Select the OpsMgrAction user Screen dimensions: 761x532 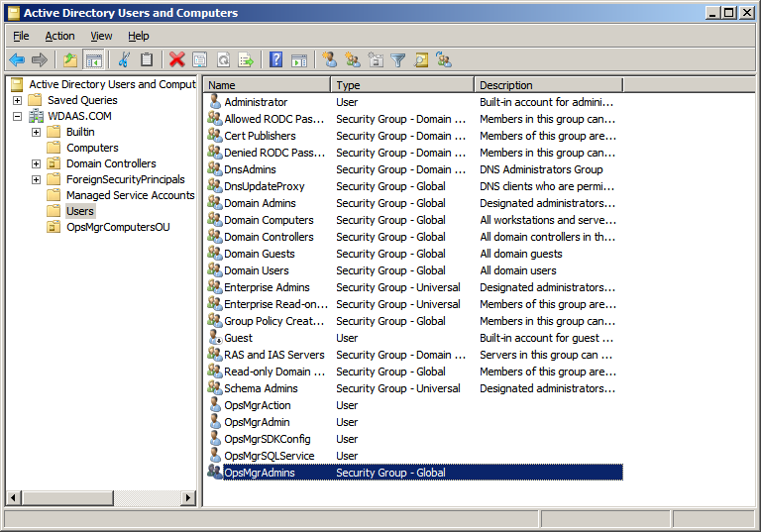coord(258,405)
